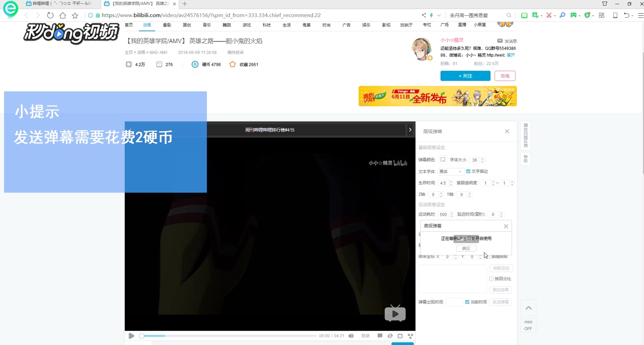644x345 pixels.
Task: Click the skin shirt icon in the title bar
Action: coord(604,4)
